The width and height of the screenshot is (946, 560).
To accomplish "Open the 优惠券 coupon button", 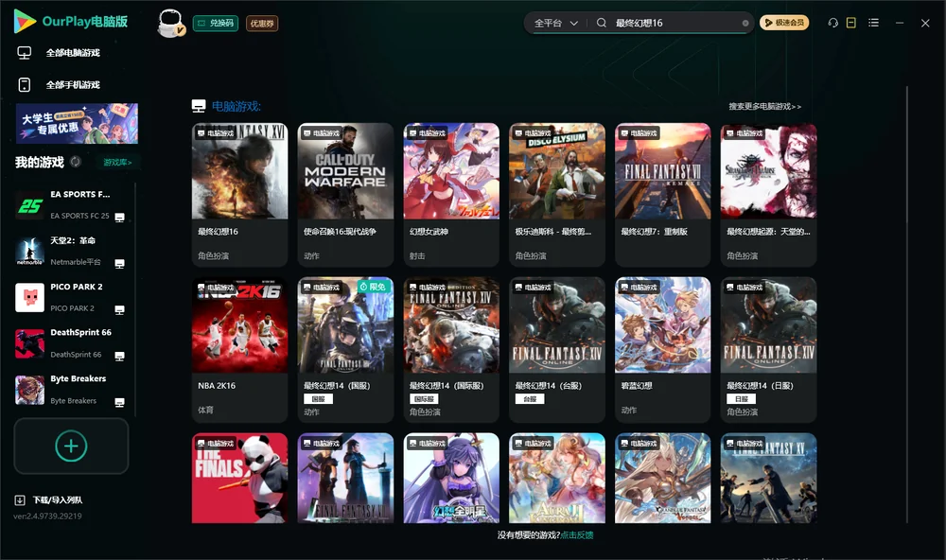I will 262,24.
